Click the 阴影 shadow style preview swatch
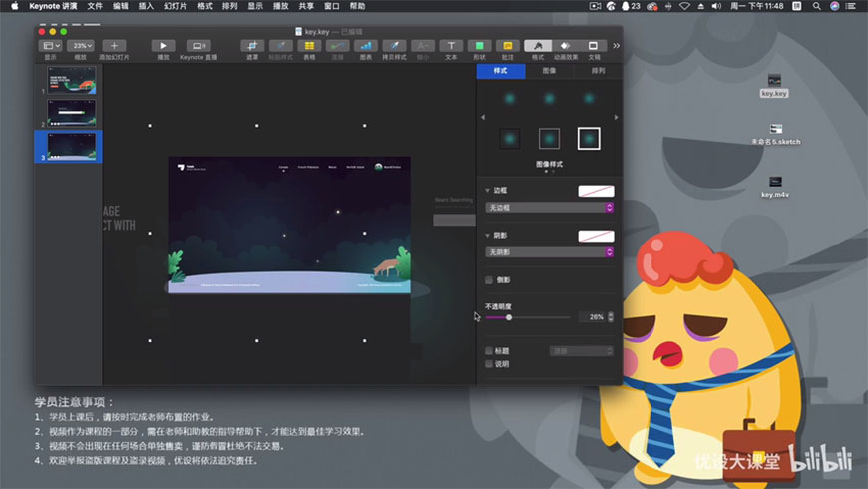Screen dimensions: 868x489 [x=596, y=236]
